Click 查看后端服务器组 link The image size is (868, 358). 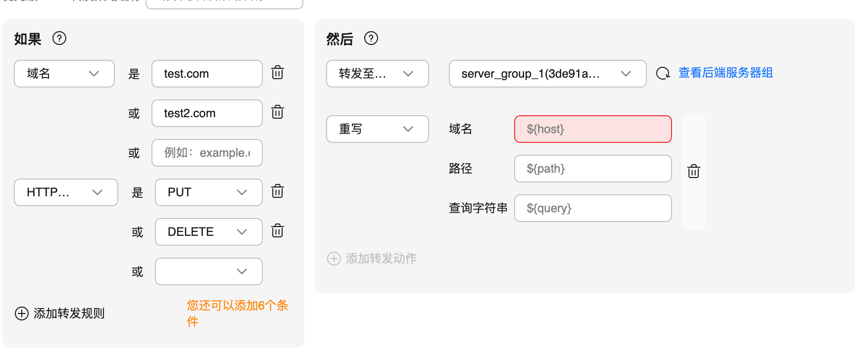pos(725,73)
